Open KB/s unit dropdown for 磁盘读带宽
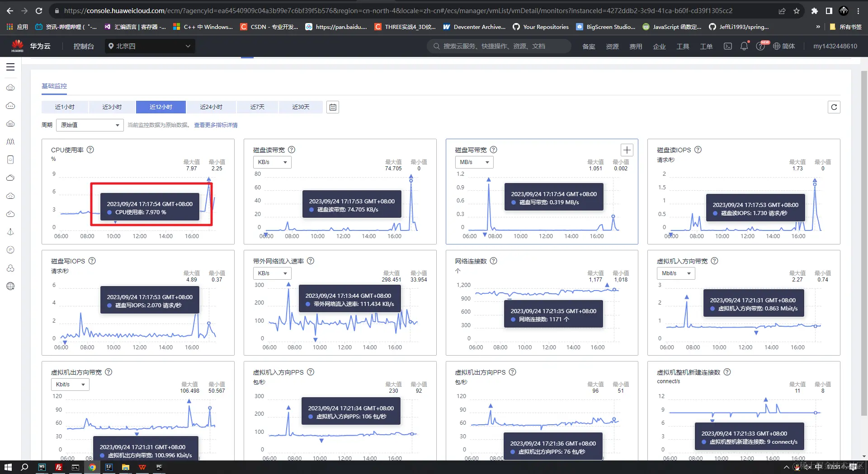This screenshot has width=868, height=474. pyautogui.click(x=272, y=162)
